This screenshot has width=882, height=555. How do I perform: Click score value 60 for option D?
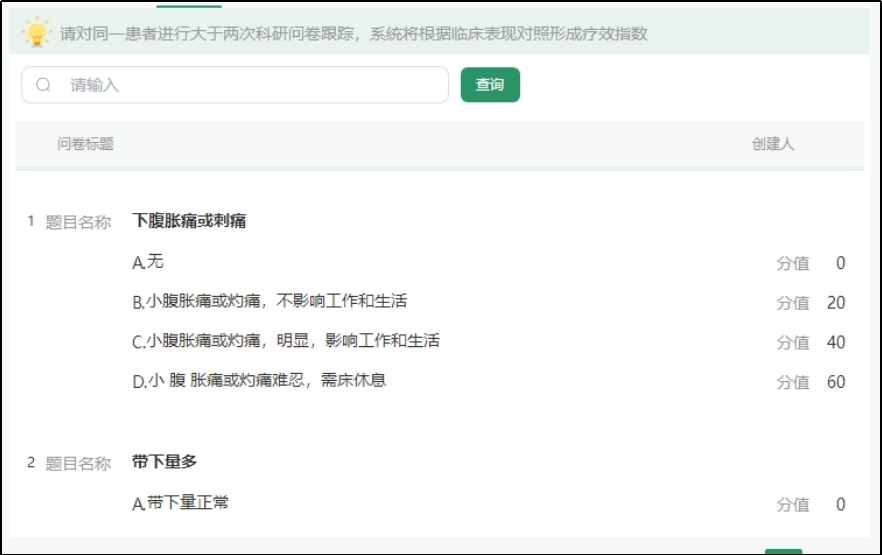point(835,382)
